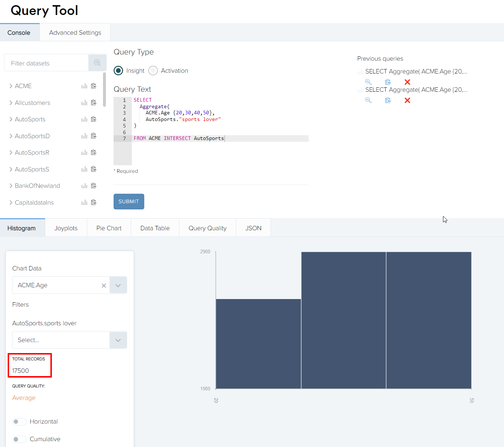Delete first previous query red X
This screenshot has width=504, height=447.
click(408, 82)
